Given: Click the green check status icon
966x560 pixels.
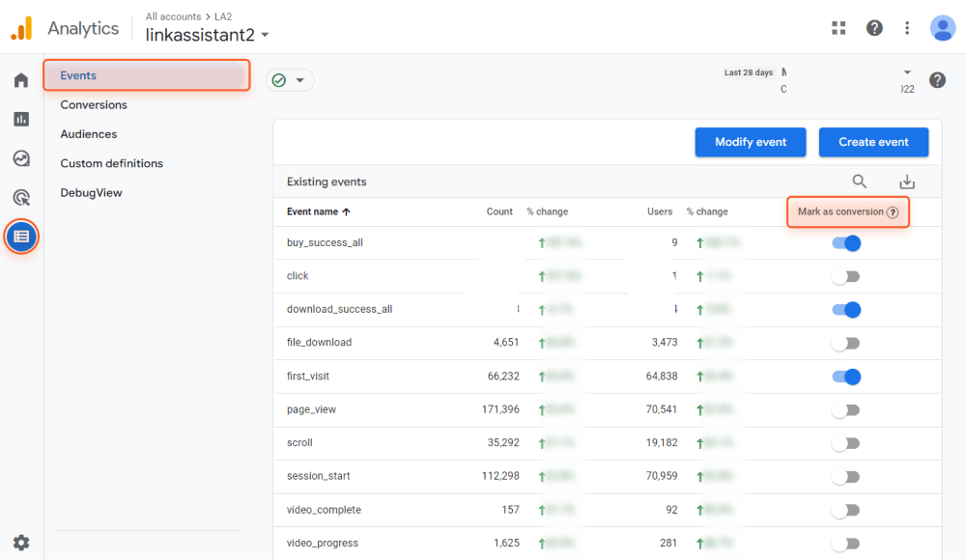Looking at the screenshot, I should (x=279, y=81).
